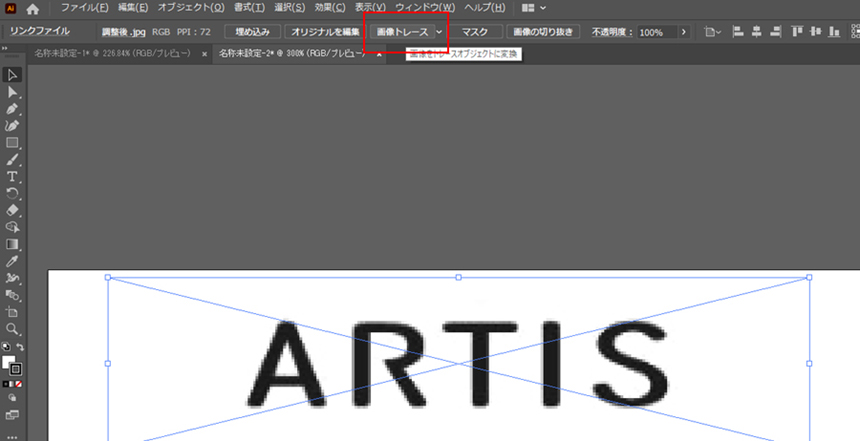
Task: Align selection to horizontal right
Action: (776, 32)
